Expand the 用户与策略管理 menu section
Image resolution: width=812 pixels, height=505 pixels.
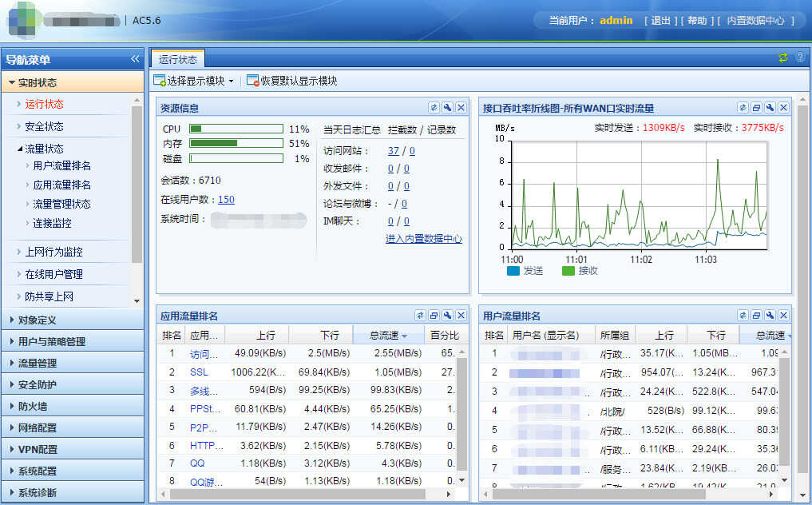click(73, 342)
